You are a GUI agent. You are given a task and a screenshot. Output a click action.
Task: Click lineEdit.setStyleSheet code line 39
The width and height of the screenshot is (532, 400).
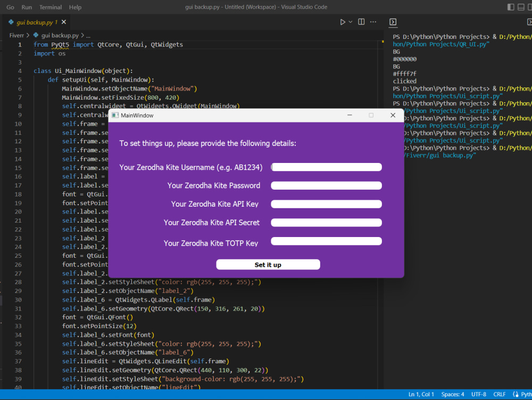[183, 379]
